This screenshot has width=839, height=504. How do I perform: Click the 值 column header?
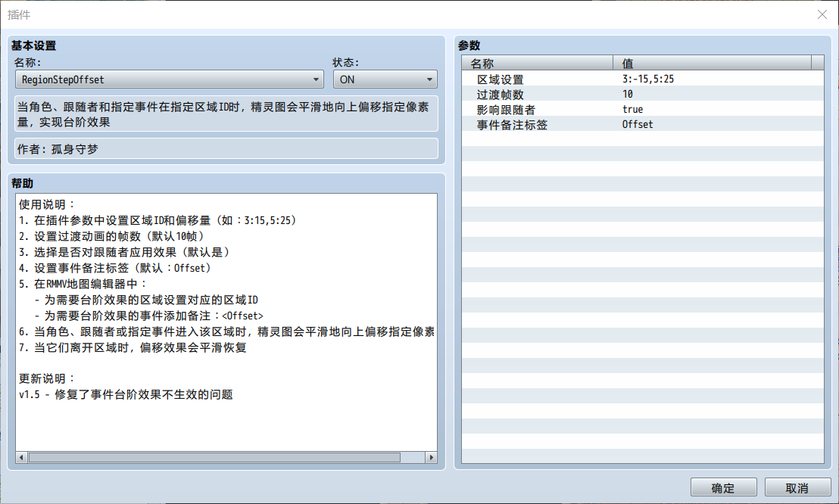[713, 63]
